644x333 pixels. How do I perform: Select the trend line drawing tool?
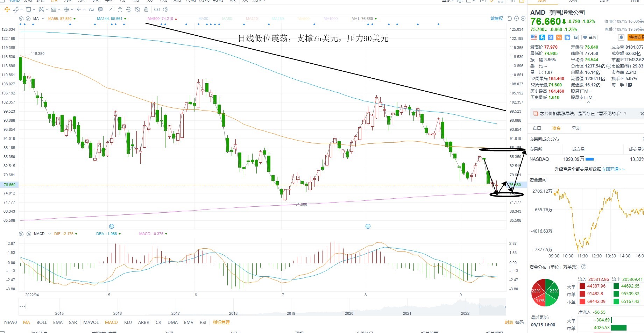coord(15,9)
